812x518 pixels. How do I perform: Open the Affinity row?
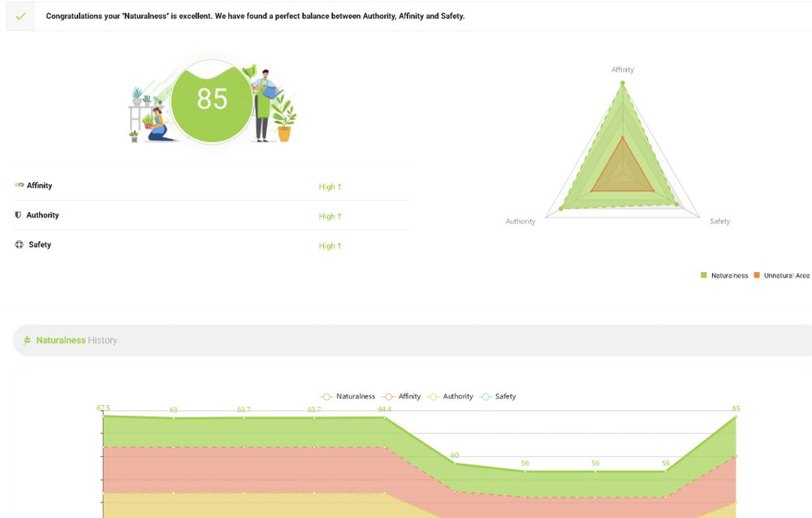click(x=211, y=185)
